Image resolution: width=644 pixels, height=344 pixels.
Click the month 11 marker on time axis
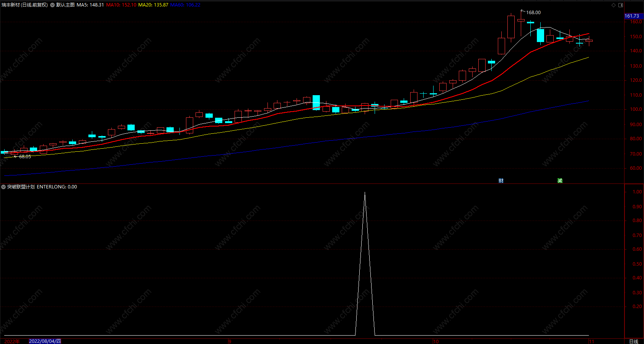592,341
